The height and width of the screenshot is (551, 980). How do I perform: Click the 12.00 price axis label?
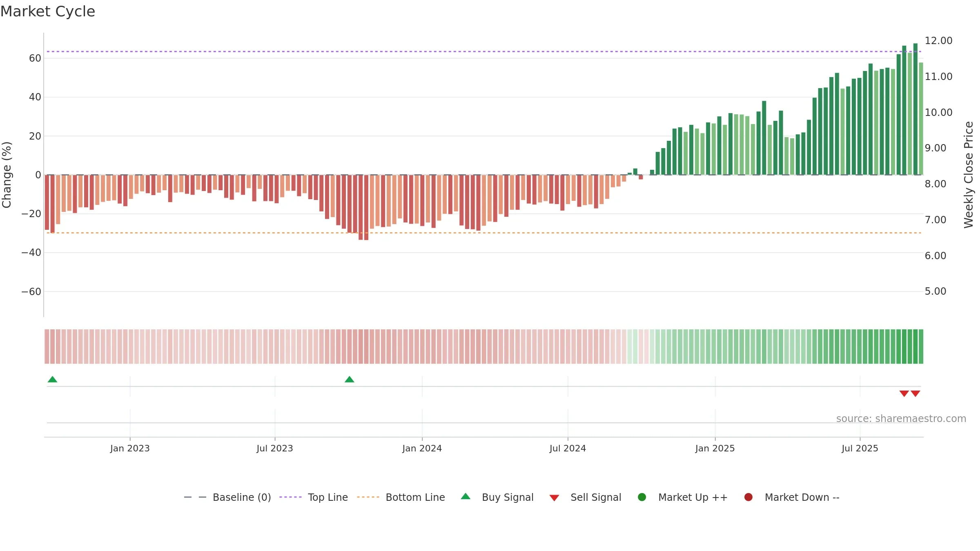point(938,41)
